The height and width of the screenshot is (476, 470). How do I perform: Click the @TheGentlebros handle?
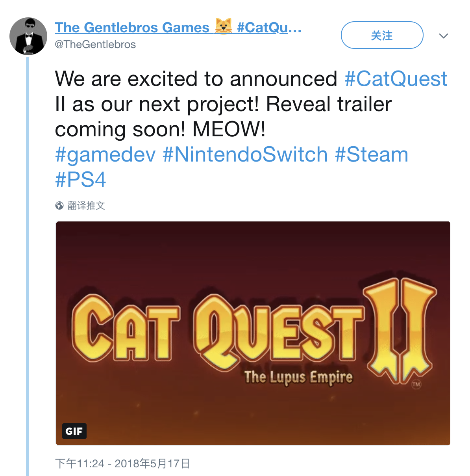[x=95, y=45]
